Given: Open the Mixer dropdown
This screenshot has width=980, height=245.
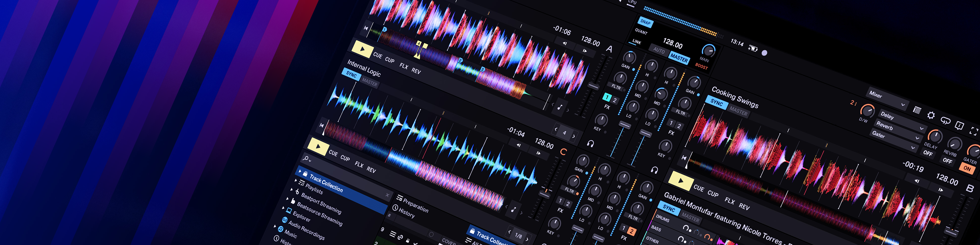Looking at the screenshot, I should [887, 99].
